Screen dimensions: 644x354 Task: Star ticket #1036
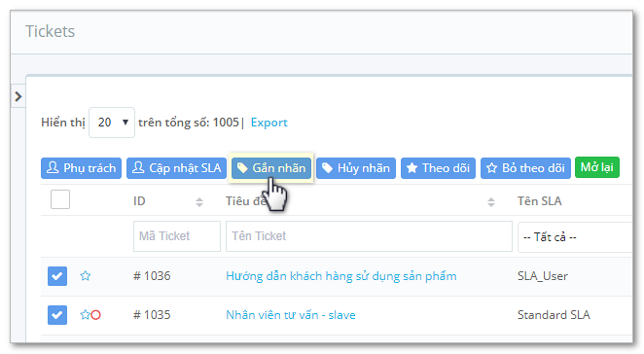[86, 275]
